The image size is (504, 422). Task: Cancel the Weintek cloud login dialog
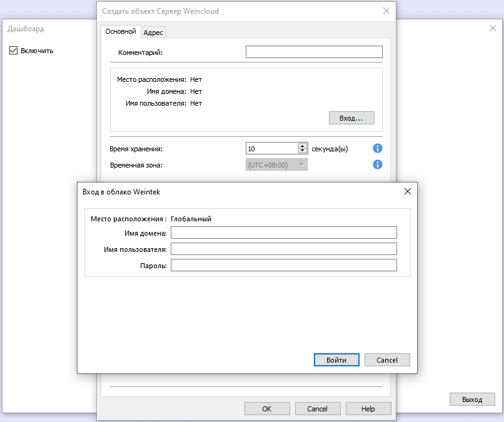tap(387, 360)
